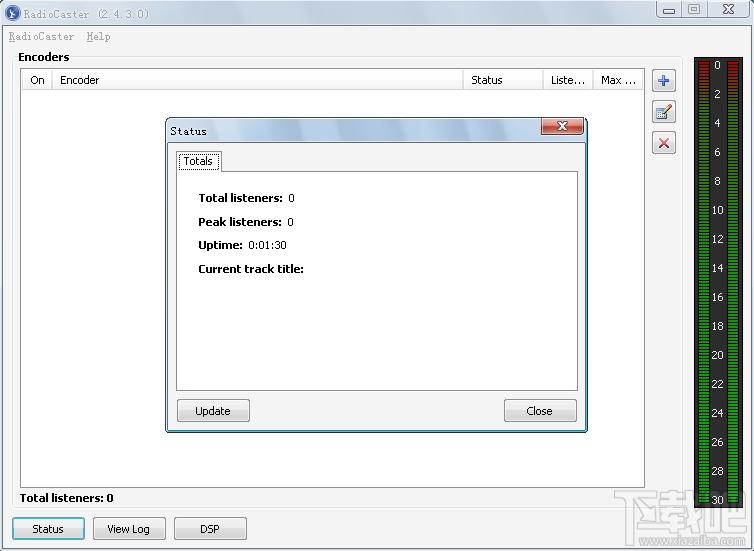
Task: Click the Peak listeners label
Action: pyautogui.click(x=240, y=222)
